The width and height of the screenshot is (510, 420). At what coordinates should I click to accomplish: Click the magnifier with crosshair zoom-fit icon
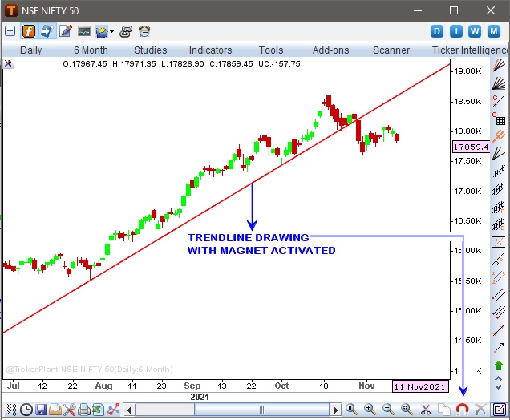pyautogui.click(x=407, y=410)
